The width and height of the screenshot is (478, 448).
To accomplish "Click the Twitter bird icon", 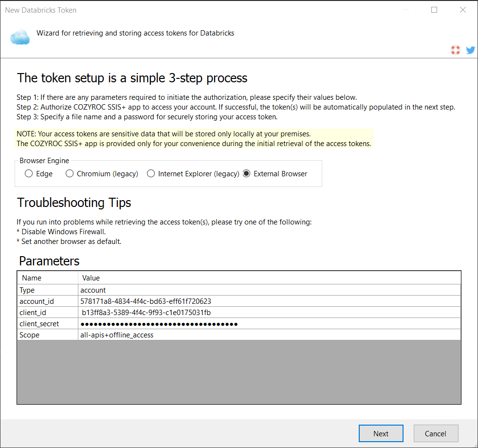I will click(470, 50).
